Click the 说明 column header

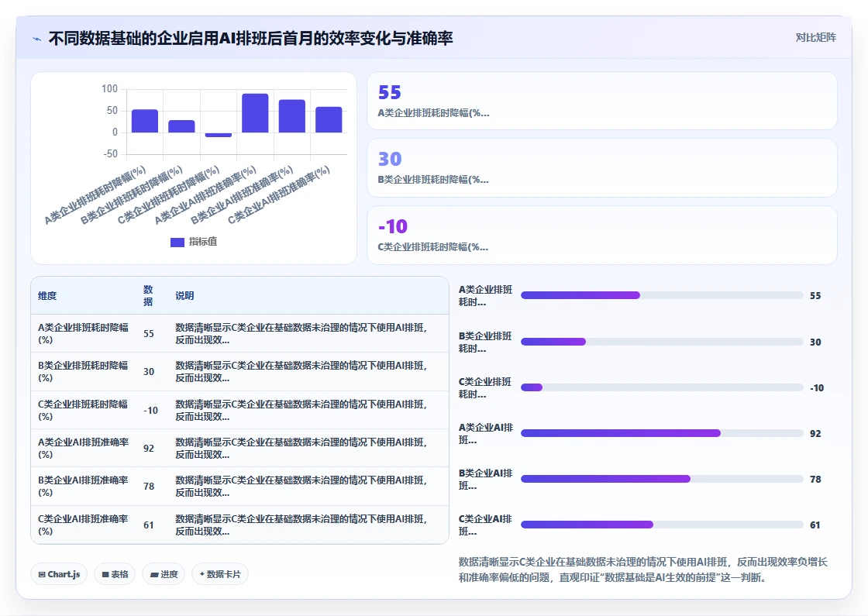point(184,295)
